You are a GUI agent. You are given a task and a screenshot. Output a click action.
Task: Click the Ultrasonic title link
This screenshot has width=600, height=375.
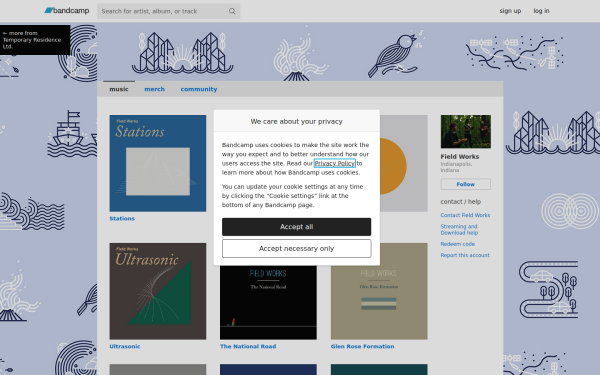[125, 346]
